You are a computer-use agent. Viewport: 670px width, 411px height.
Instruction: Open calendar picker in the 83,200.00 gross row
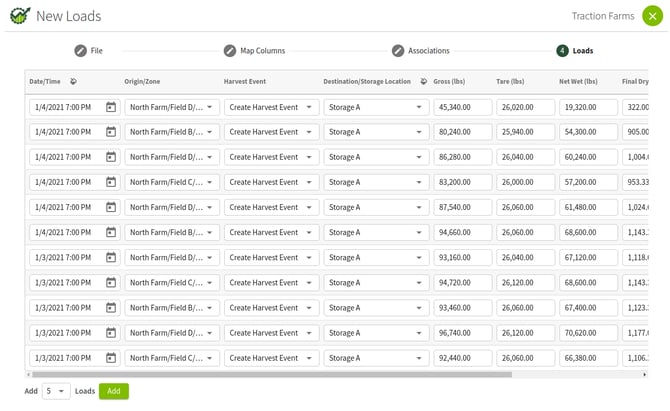[x=110, y=182]
